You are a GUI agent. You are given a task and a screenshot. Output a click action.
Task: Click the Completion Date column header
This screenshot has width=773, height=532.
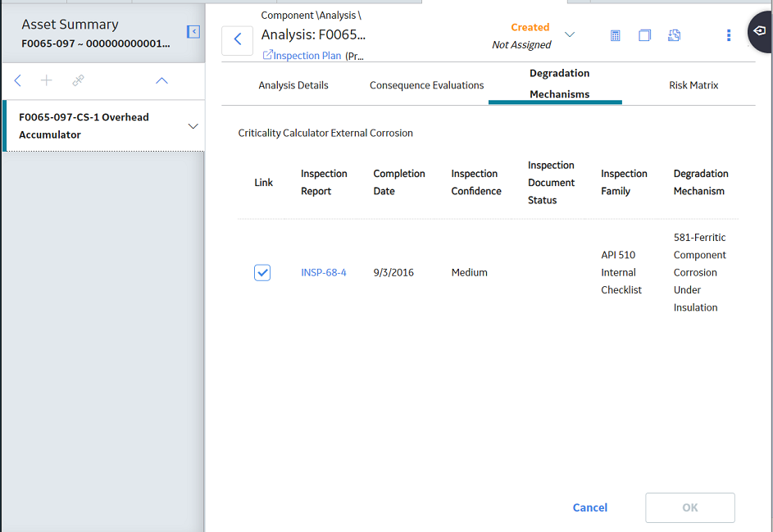399,183
